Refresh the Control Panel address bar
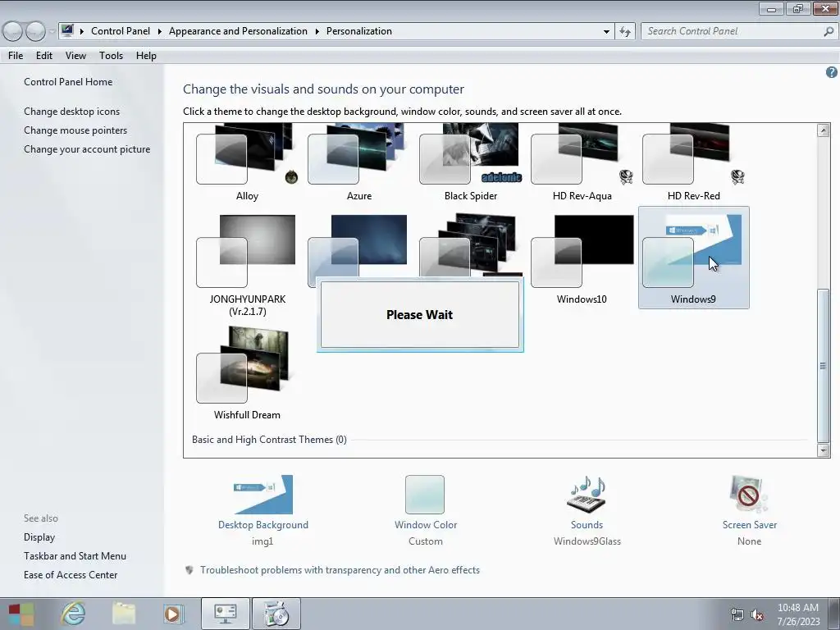This screenshot has width=840, height=630. (x=625, y=32)
